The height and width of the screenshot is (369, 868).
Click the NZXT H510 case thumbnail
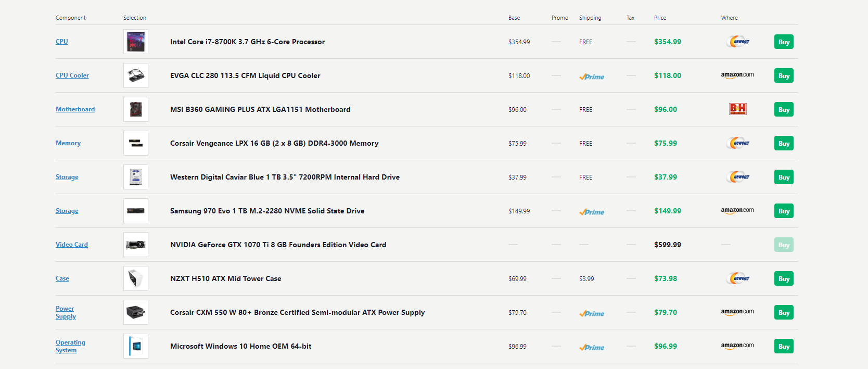pos(136,278)
